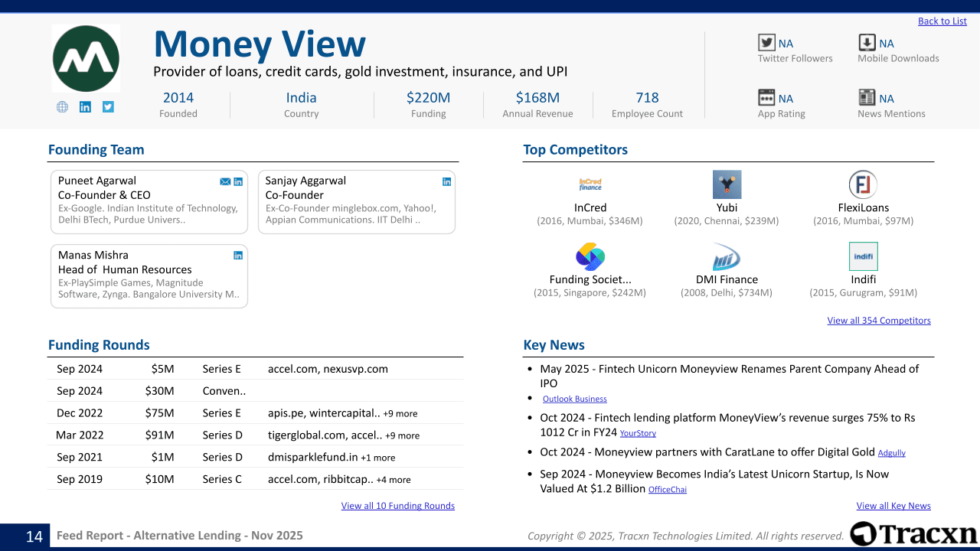Click Puneet Agarwal's email envelope icon

coord(225,181)
